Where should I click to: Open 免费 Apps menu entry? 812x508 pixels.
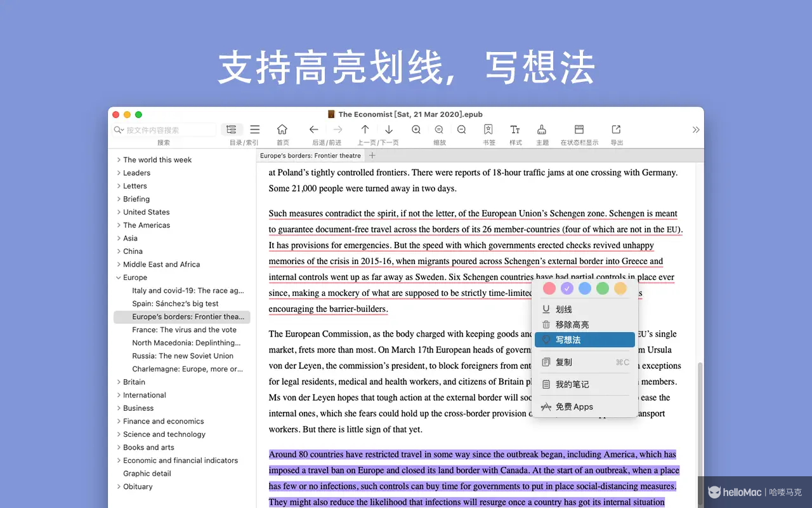tap(585, 406)
